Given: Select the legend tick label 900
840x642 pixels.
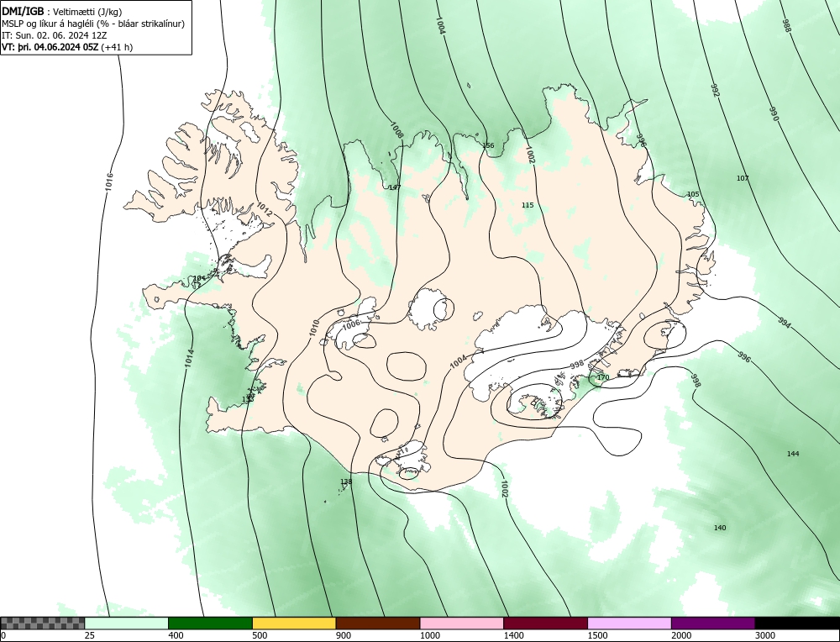Looking at the screenshot, I should point(343,635).
